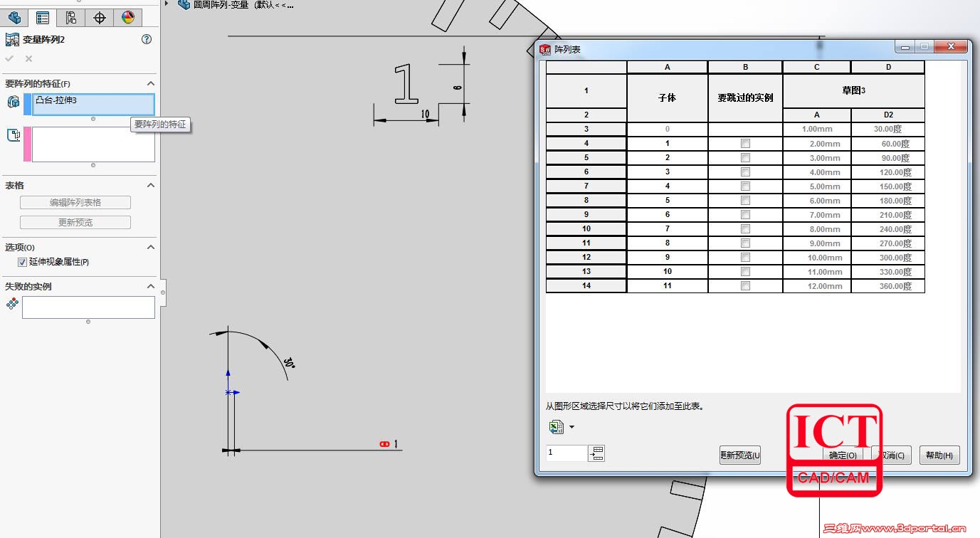Click 更新预览 in the left panel
Screen dimensions: 980x538
point(75,223)
